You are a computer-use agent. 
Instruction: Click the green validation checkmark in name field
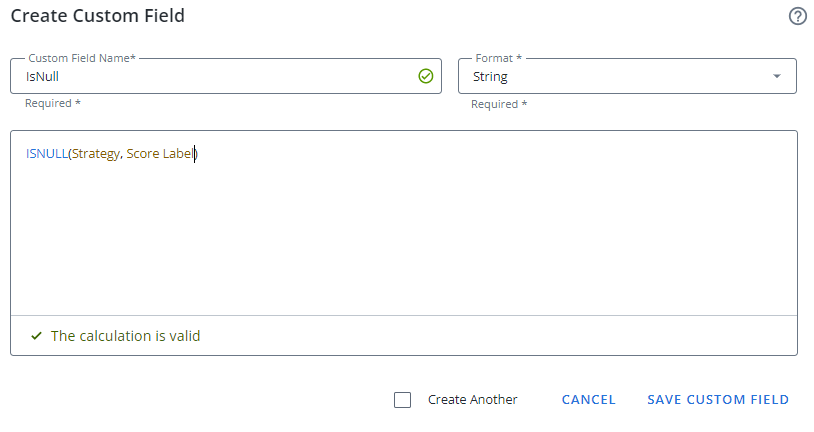coord(426,76)
